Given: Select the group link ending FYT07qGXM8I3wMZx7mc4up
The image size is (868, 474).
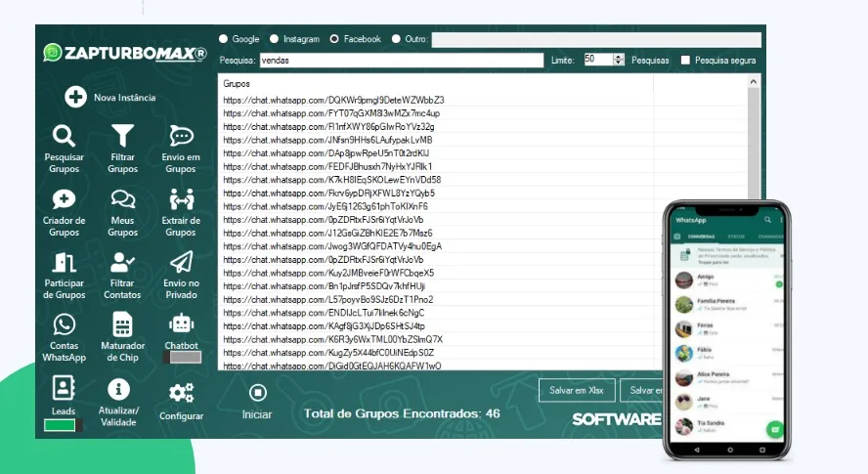Looking at the screenshot, I should (331, 113).
